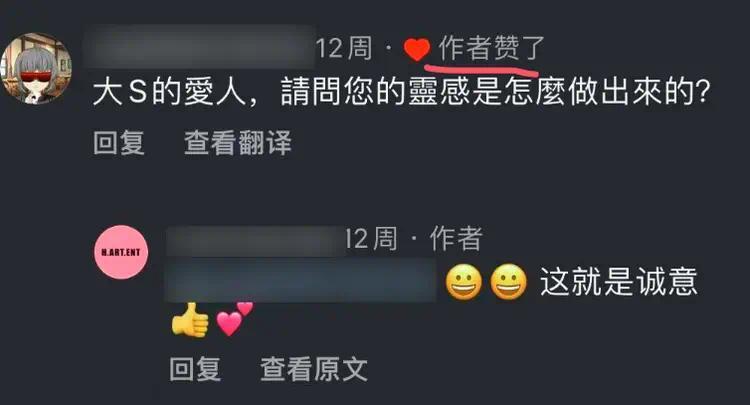
Task: Open the blurred username of the top commenter
Action: coord(200,48)
